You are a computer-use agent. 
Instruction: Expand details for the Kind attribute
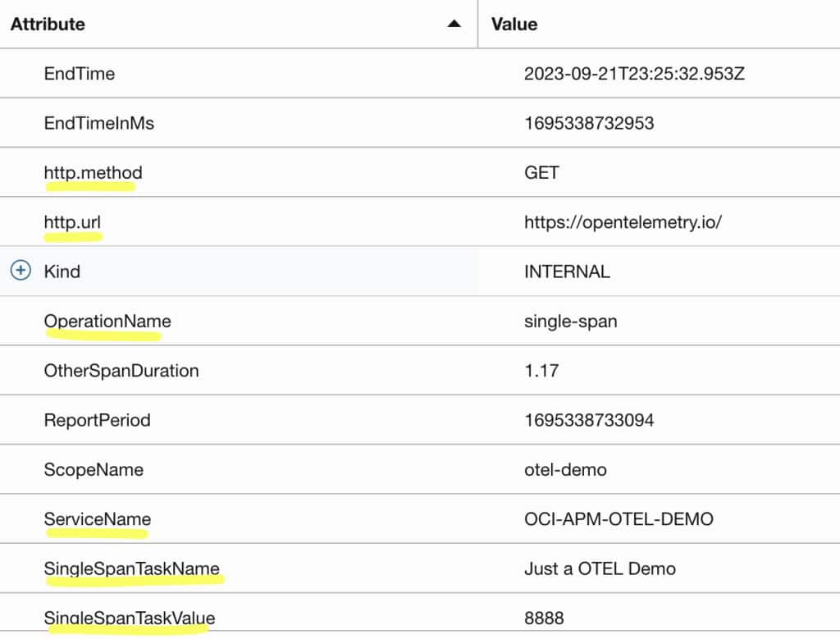click(21, 270)
